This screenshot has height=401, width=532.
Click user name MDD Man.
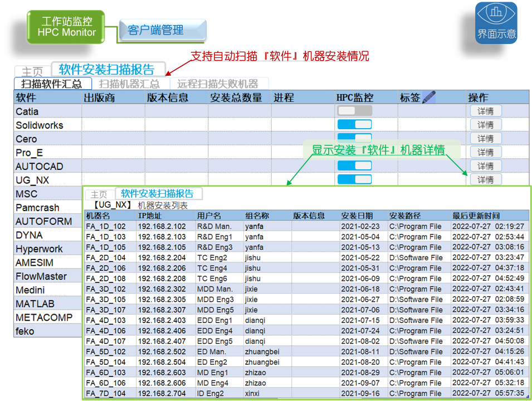point(215,289)
